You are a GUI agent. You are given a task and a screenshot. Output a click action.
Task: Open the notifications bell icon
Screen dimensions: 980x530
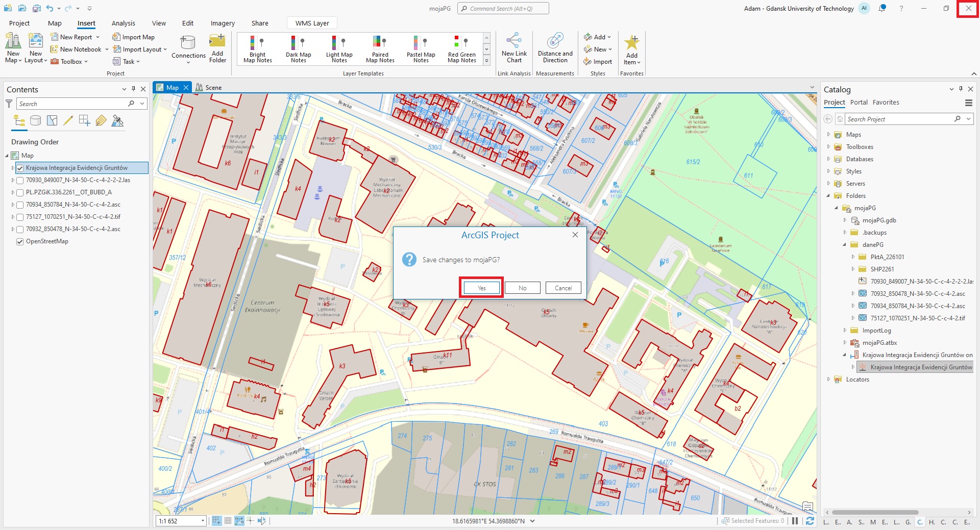[882, 8]
